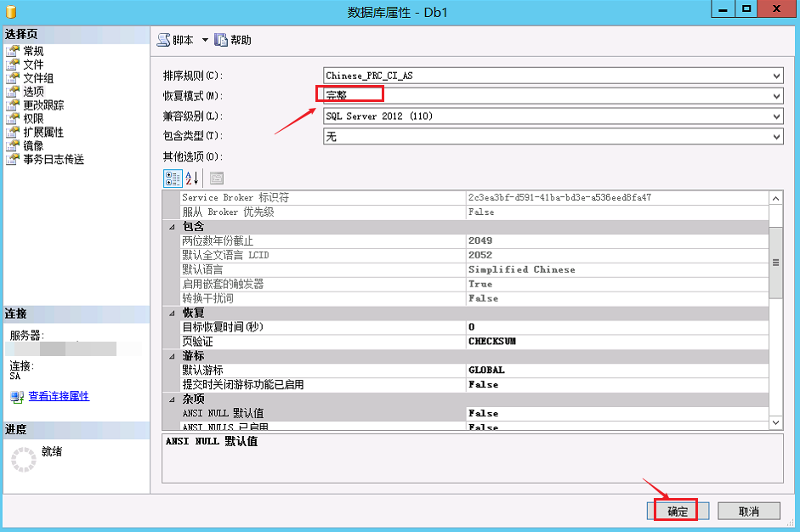Image resolution: width=800 pixels, height=532 pixels.
Task: Open the 排序规则 collation dropdown
Action: tap(776, 76)
